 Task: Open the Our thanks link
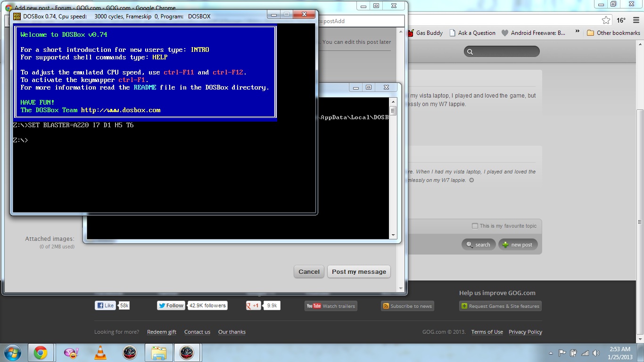click(232, 332)
